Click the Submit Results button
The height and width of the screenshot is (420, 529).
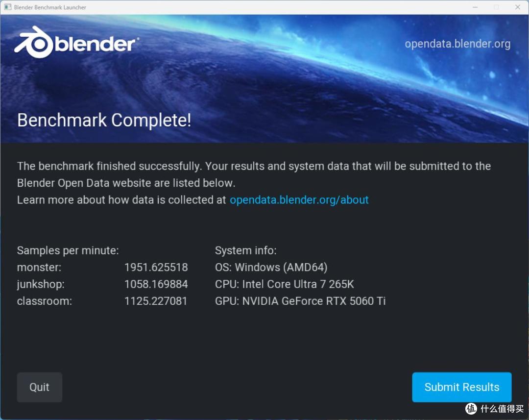pos(461,387)
